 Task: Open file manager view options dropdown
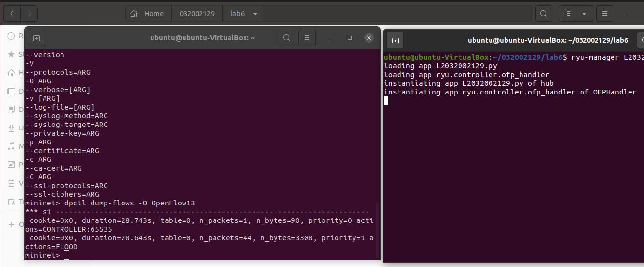click(x=584, y=14)
